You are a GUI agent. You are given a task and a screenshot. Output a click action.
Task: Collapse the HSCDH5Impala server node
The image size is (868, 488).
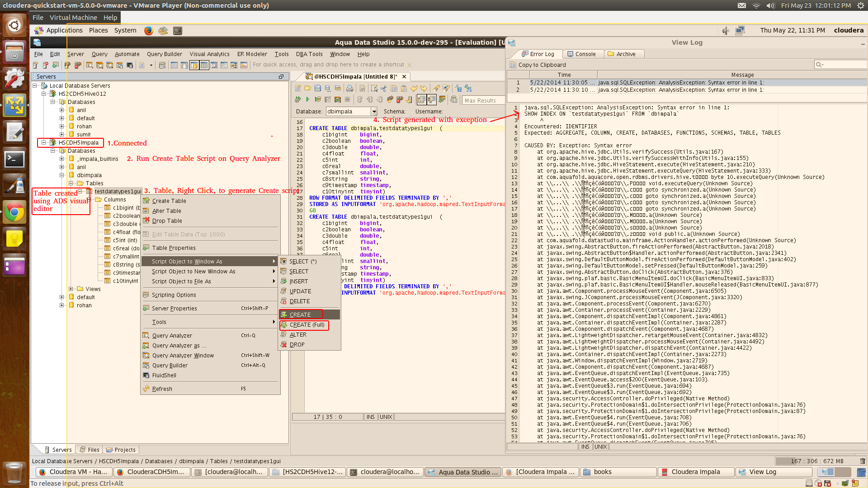pos(44,142)
